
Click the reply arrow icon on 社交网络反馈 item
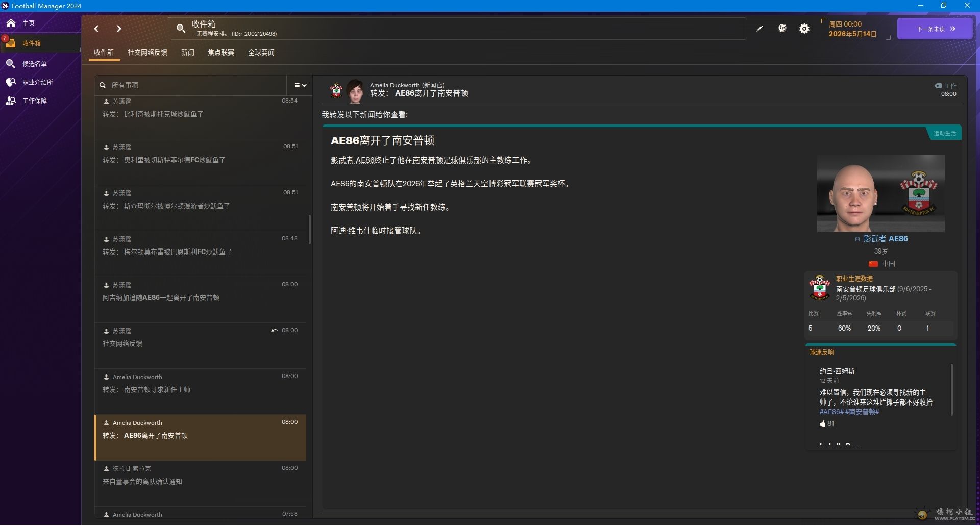[274, 331]
